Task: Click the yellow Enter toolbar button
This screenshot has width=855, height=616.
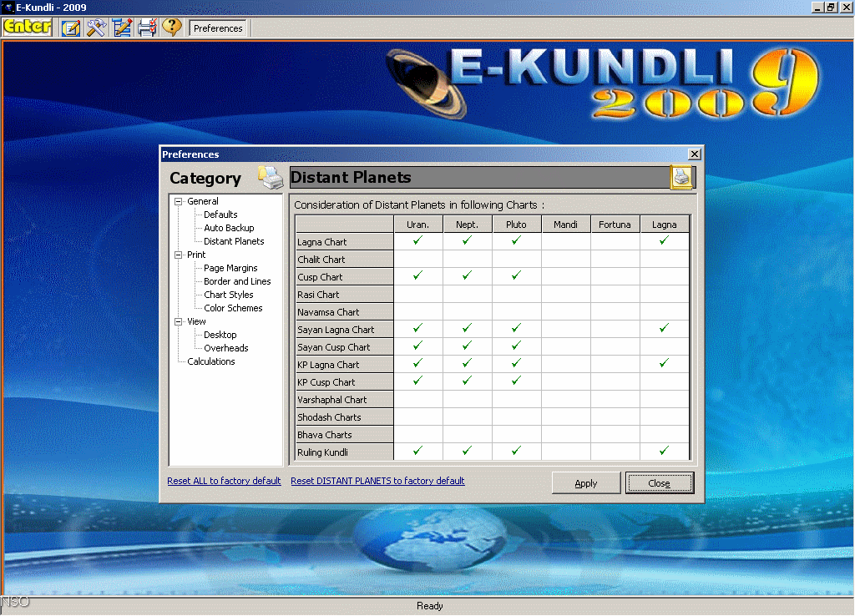Action: pos(28,27)
